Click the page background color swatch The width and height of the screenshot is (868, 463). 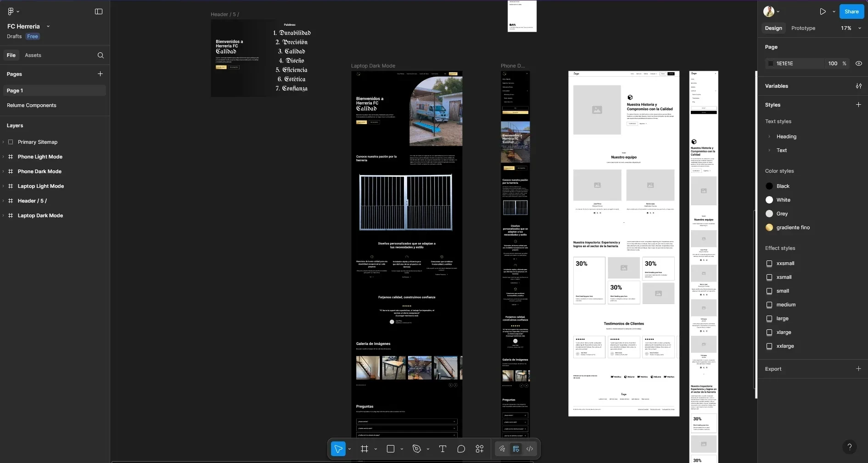[x=770, y=63]
